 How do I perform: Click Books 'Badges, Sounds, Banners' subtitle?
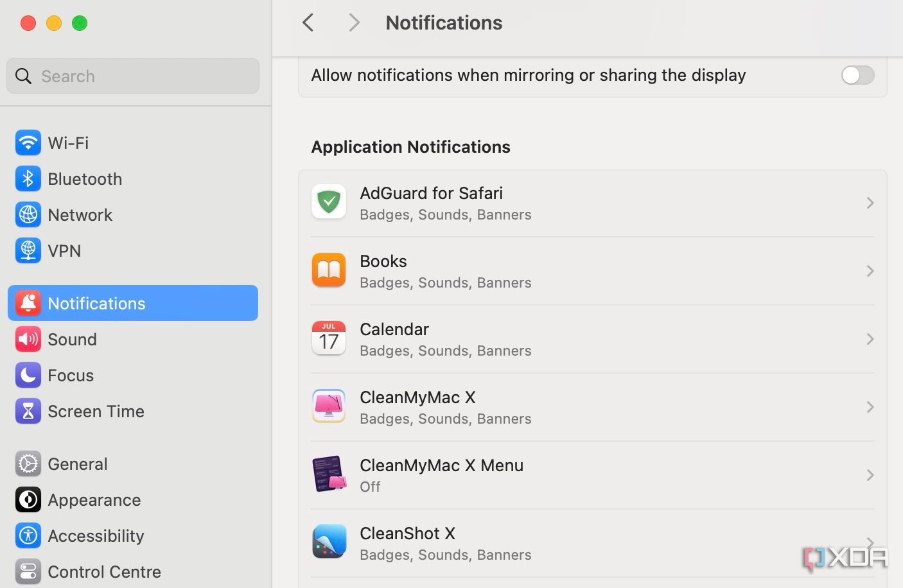(445, 282)
